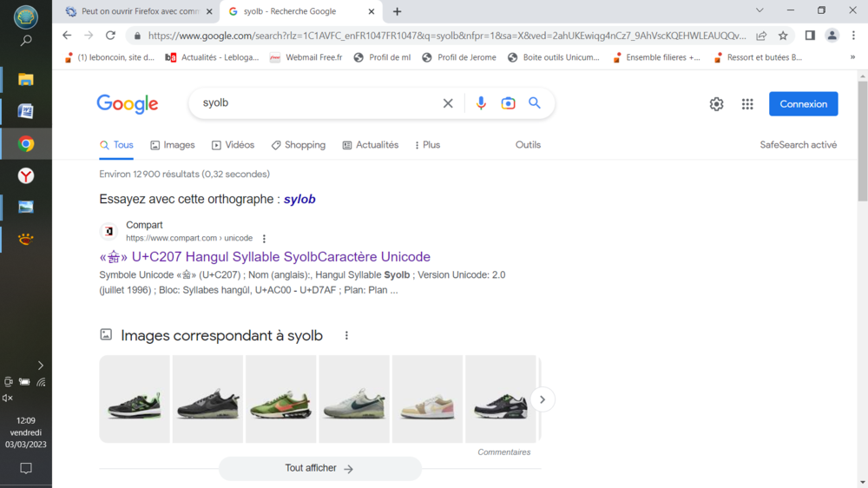868x488 pixels.
Task: Open Google quick settings gear icon
Action: point(716,104)
